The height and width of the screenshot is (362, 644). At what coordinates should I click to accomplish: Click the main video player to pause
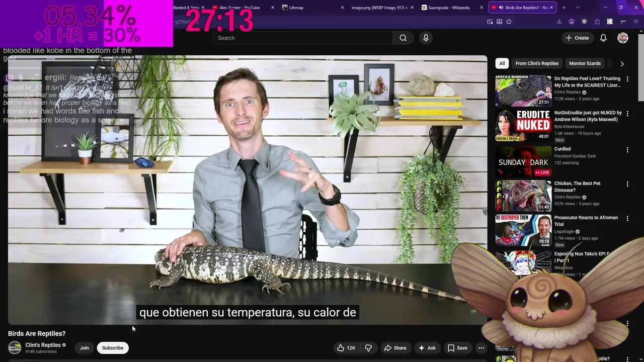click(248, 190)
